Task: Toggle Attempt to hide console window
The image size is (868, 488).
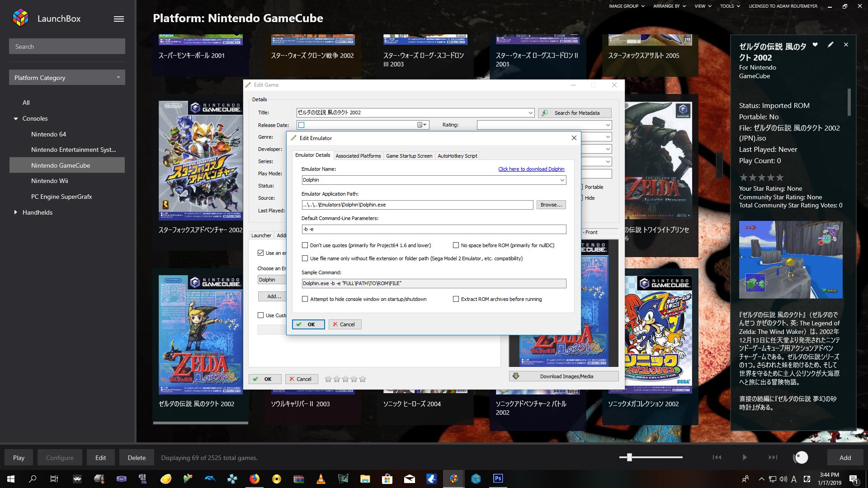Action: (x=305, y=299)
